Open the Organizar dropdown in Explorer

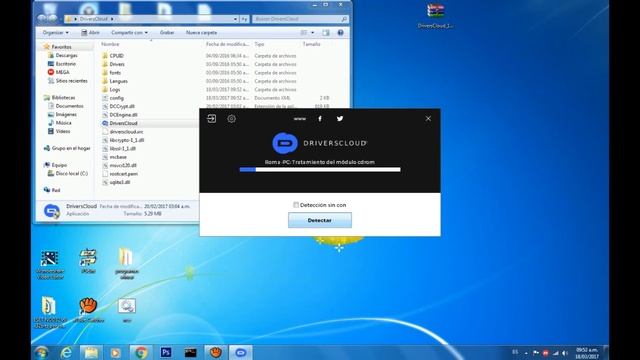(x=56, y=33)
